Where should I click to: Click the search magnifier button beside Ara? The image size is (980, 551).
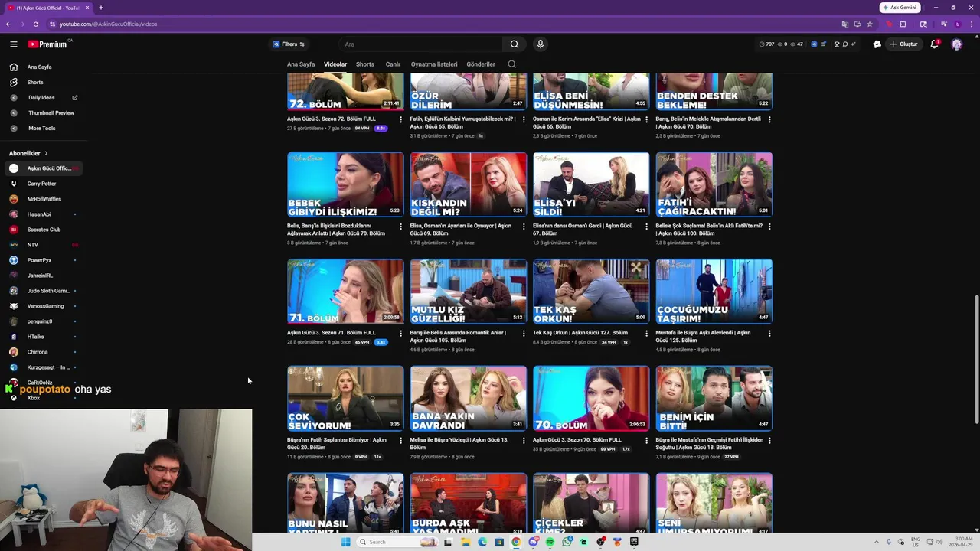coord(514,44)
